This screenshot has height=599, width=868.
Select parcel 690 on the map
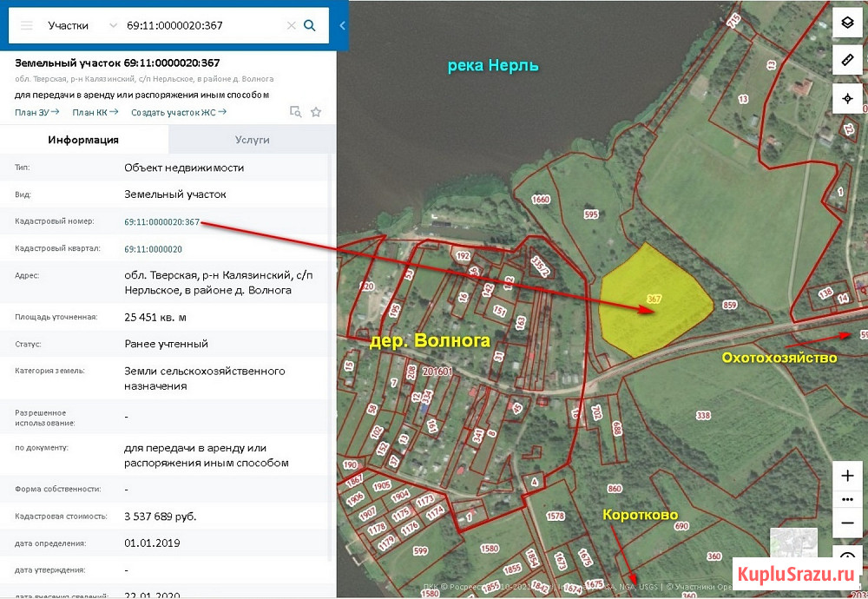point(681,526)
